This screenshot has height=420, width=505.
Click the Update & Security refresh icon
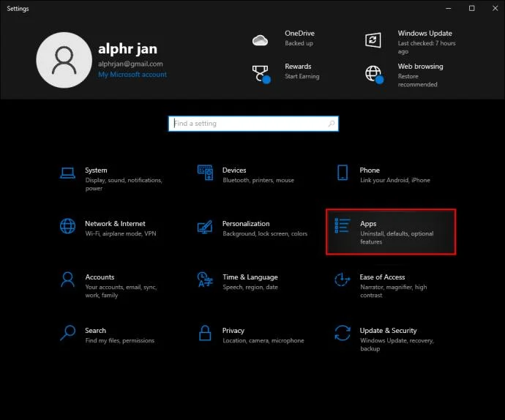pos(343,333)
